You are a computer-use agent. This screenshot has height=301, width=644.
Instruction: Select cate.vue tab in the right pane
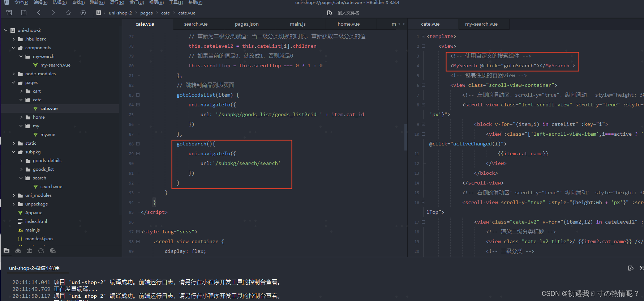tap(430, 24)
